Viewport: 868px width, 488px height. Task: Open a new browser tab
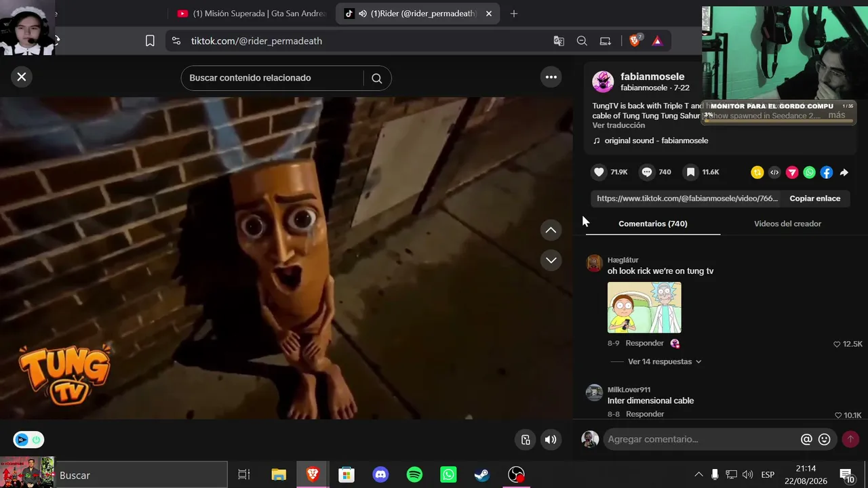[514, 14]
